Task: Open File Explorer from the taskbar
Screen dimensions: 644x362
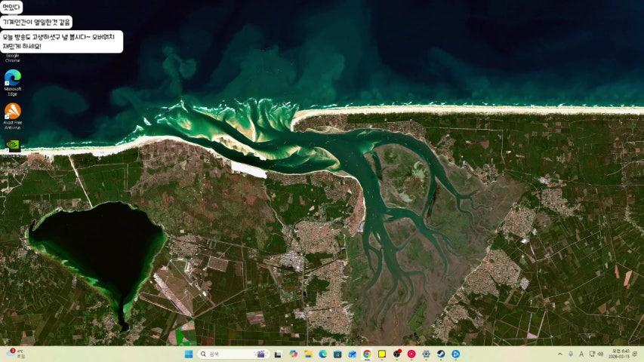Action: pos(308,354)
